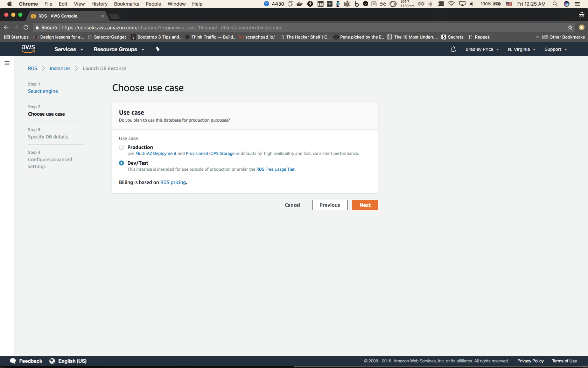Open the View menu
This screenshot has width=588, height=368.
click(x=79, y=4)
